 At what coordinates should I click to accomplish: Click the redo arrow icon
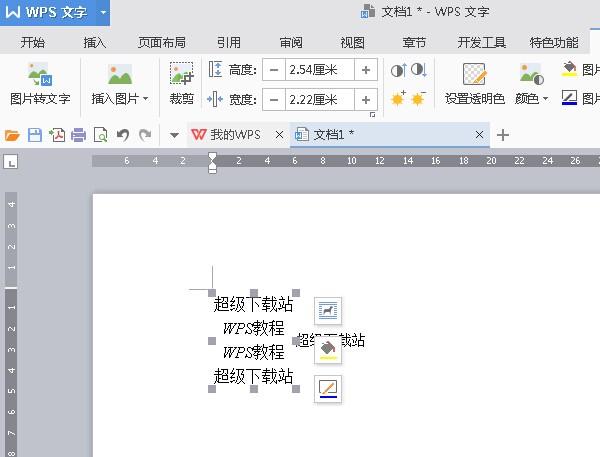[145, 135]
